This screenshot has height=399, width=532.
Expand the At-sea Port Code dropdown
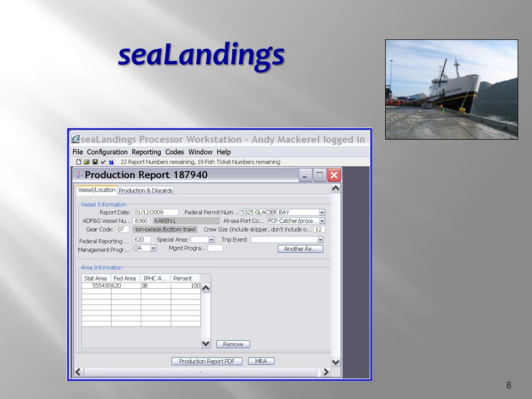point(322,221)
